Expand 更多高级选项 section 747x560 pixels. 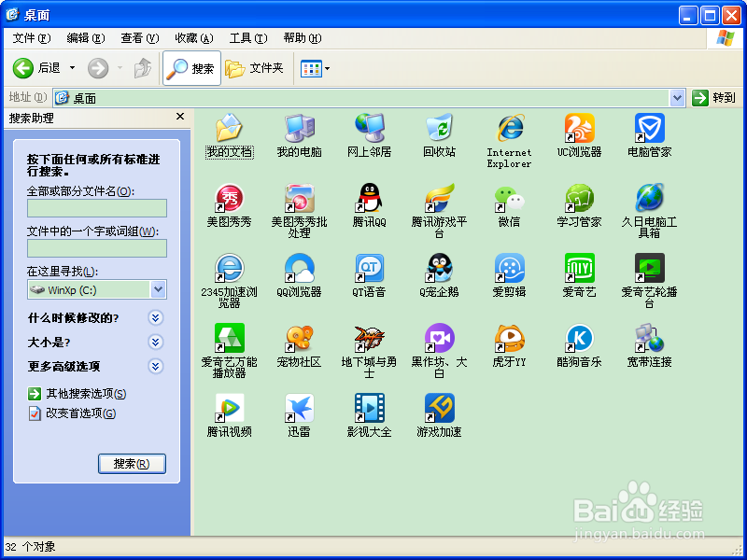tap(156, 366)
